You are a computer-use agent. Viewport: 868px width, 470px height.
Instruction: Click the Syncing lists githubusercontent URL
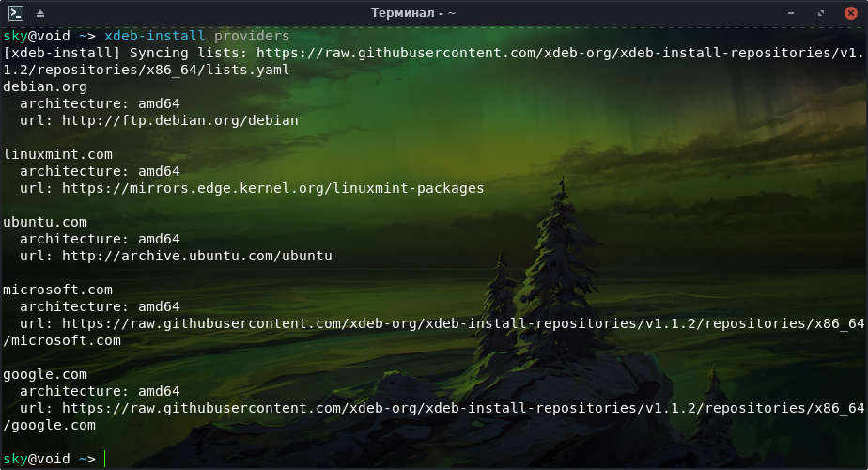click(x=433, y=61)
